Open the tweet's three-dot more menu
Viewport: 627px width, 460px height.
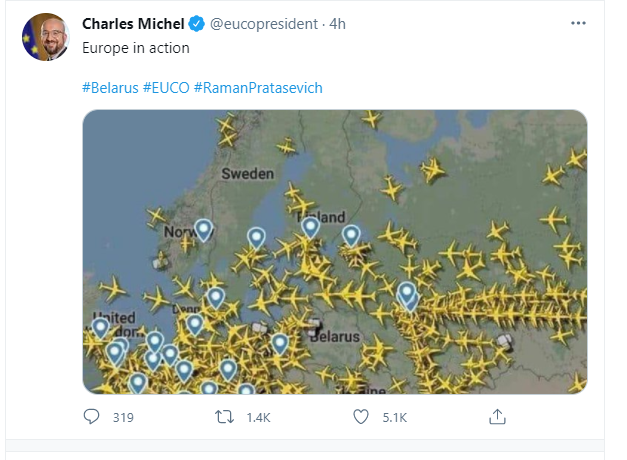[x=578, y=22]
